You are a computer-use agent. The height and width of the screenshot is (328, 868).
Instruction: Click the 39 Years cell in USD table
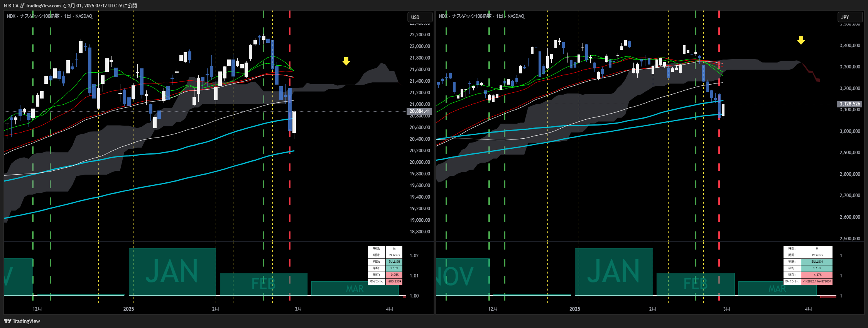click(394, 255)
